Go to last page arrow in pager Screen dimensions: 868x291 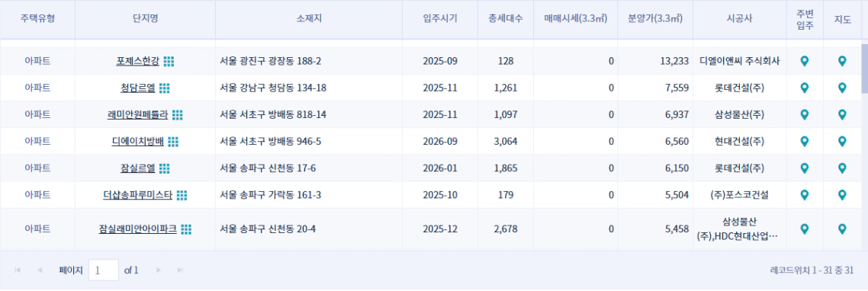180,270
